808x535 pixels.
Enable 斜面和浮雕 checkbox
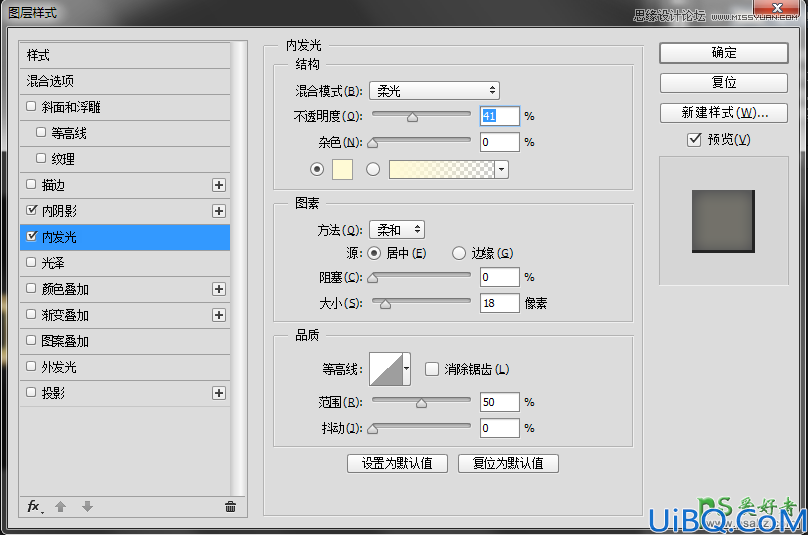coord(31,106)
